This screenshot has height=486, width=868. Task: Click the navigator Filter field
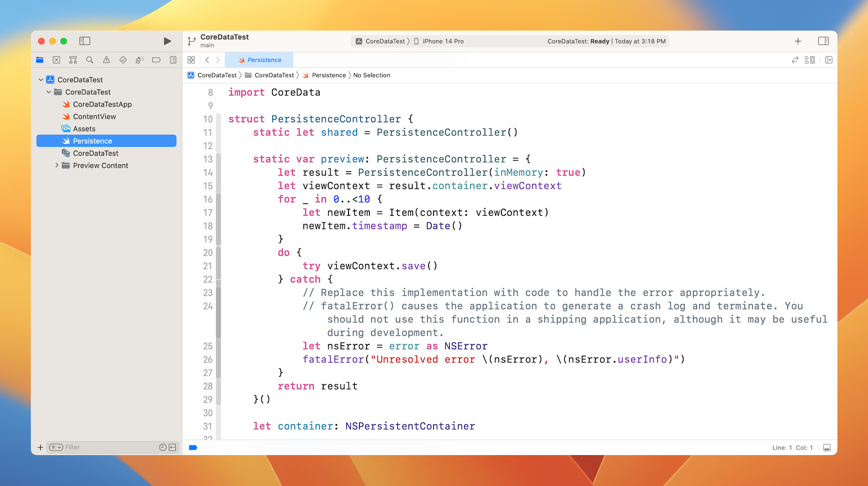click(108, 447)
